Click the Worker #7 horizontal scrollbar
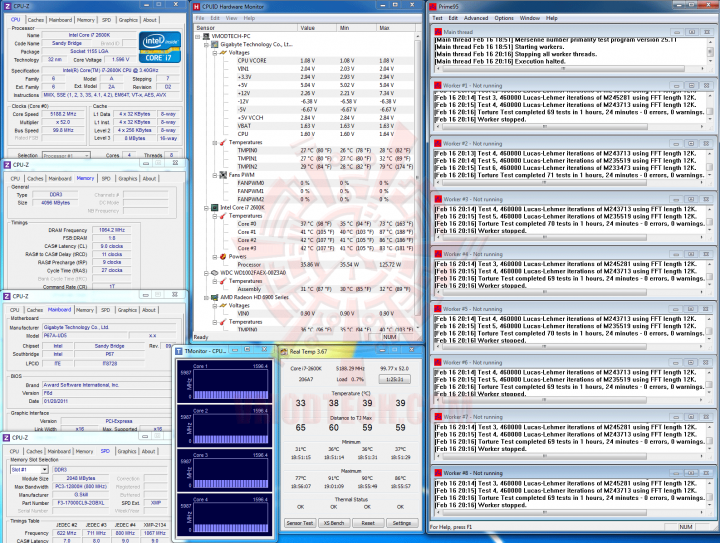 569,457
